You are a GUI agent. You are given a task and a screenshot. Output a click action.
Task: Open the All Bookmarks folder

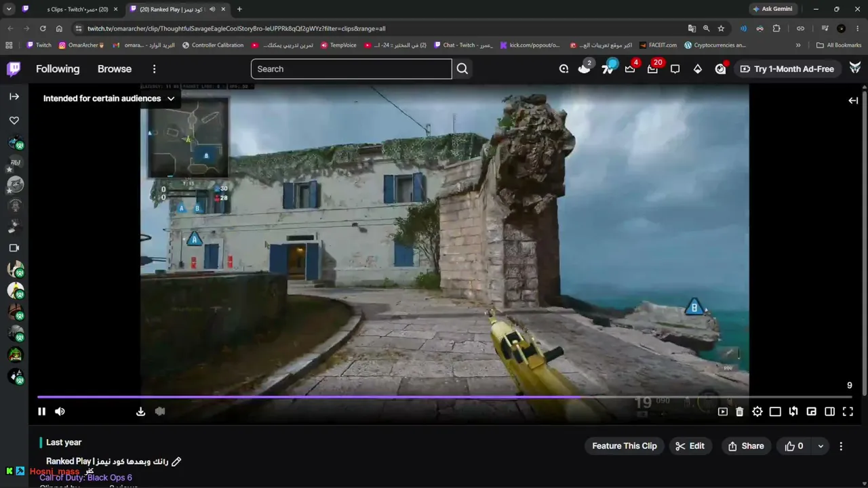coord(839,45)
